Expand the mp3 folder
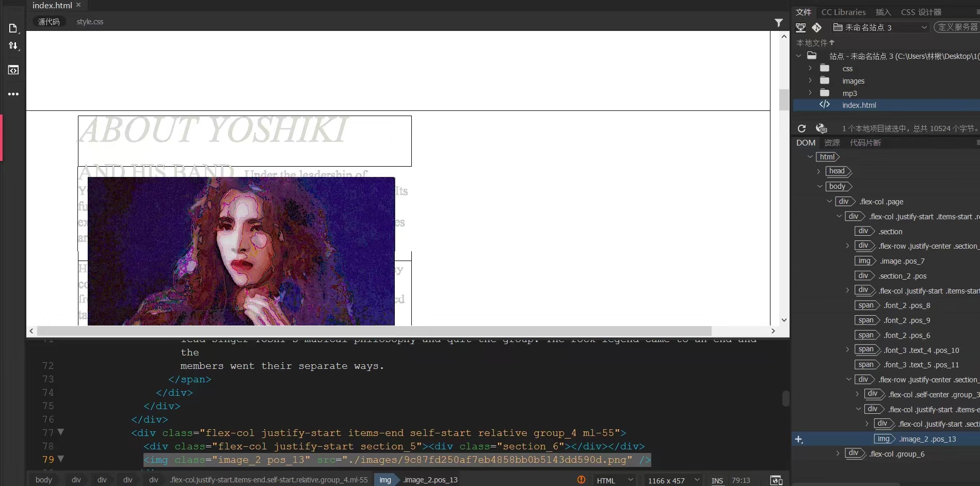The width and height of the screenshot is (980, 486). [x=810, y=93]
